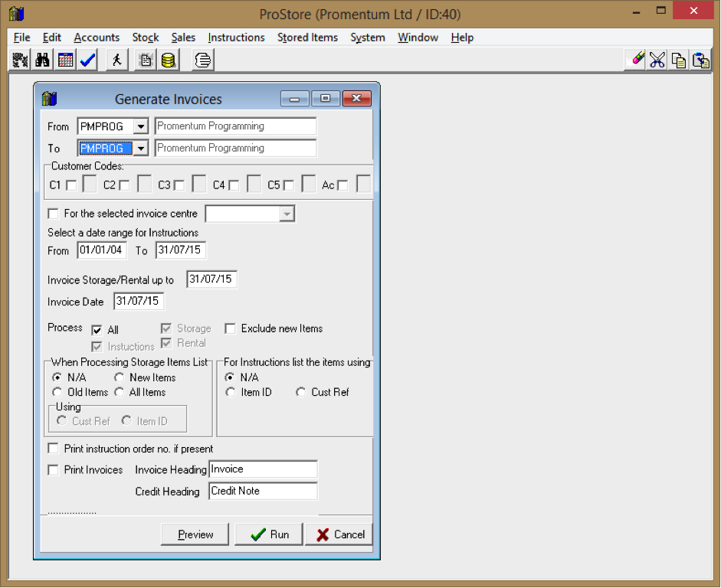Image resolution: width=721 pixels, height=588 pixels.
Task: Choose Item ID for instructions listing
Action: coord(231,392)
